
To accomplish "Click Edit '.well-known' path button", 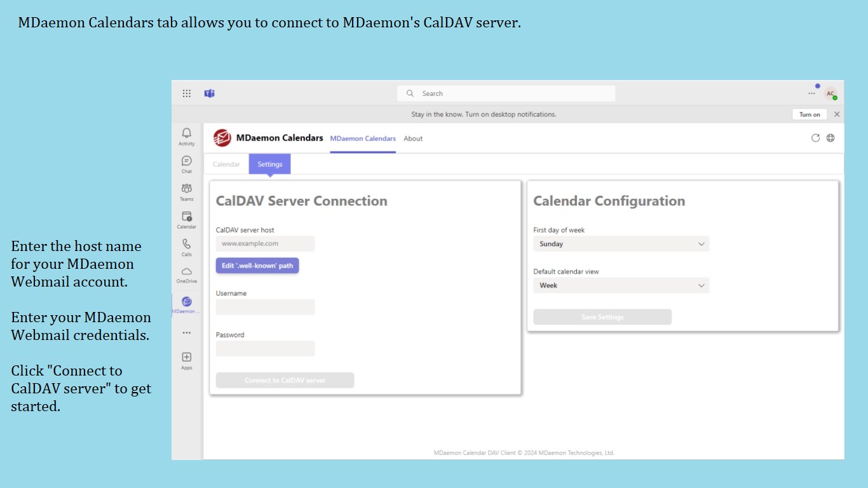I will pyautogui.click(x=257, y=266).
